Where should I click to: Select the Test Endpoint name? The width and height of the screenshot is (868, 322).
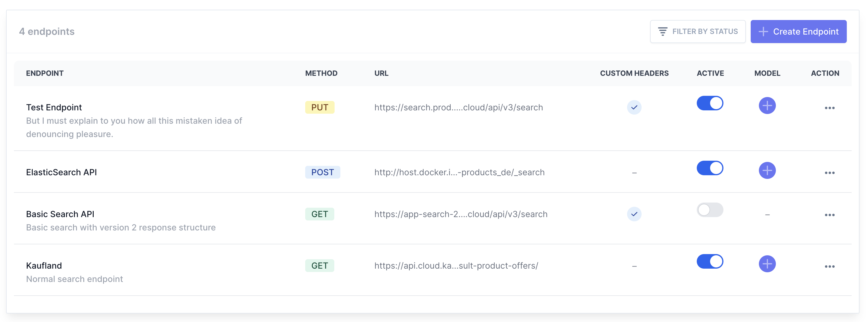(54, 108)
